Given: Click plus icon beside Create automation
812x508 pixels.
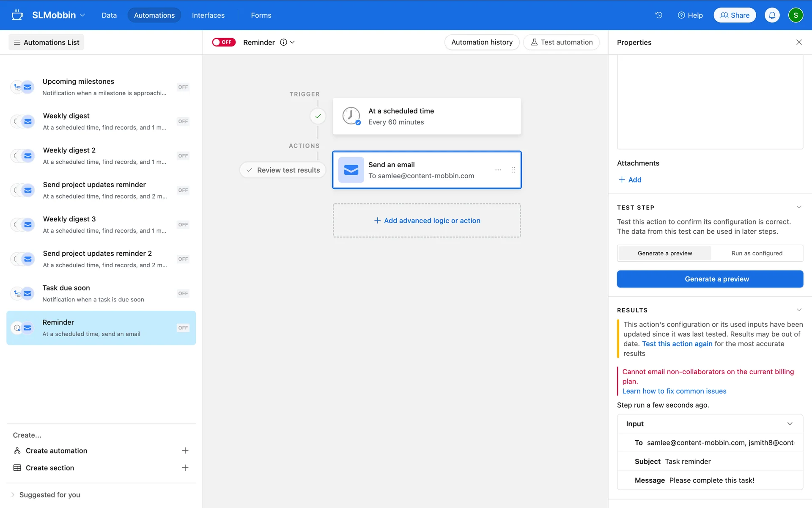Looking at the screenshot, I should click(185, 450).
